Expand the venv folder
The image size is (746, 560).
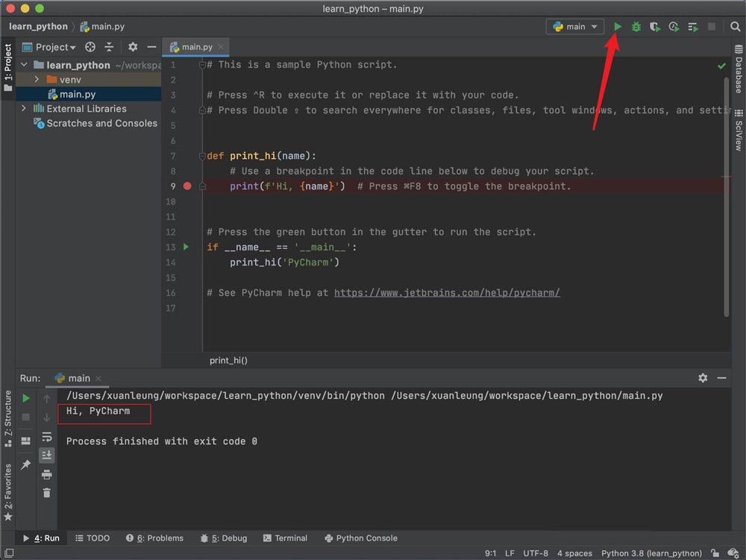[37, 79]
